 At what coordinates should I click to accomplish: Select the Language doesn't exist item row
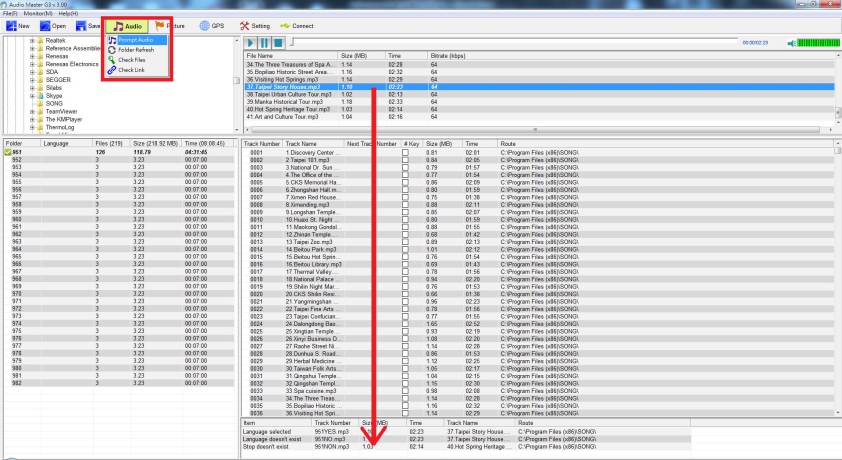coord(466,439)
